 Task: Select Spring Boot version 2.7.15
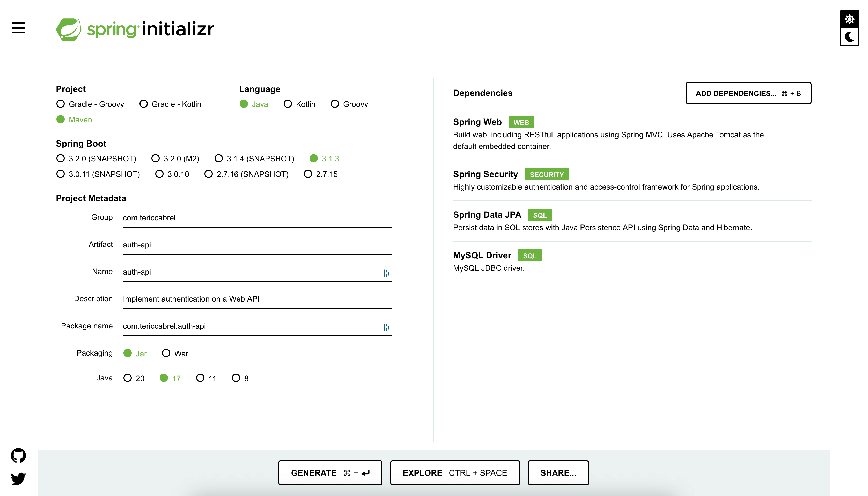coord(308,174)
